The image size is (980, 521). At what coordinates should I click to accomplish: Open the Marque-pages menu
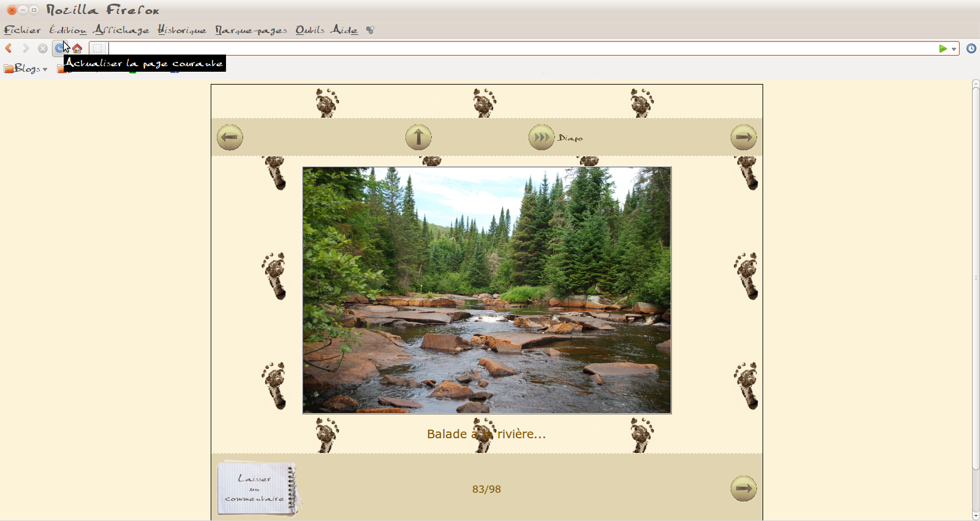tap(251, 30)
